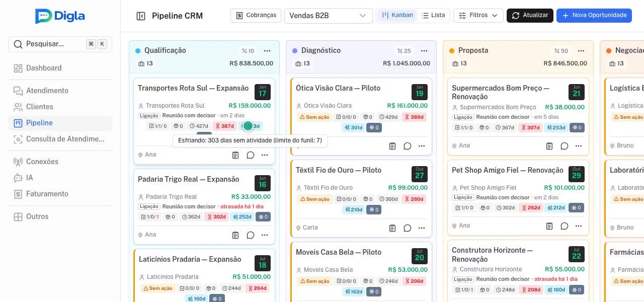Open notes icon on Pet Shop Amigo Fiel card

(549, 226)
